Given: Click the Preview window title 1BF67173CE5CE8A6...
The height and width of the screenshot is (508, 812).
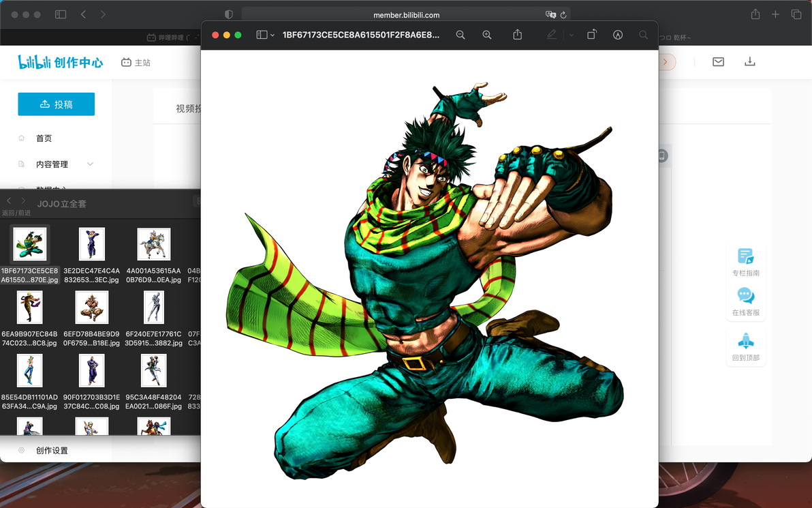Looking at the screenshot, I should click(360, 35).
